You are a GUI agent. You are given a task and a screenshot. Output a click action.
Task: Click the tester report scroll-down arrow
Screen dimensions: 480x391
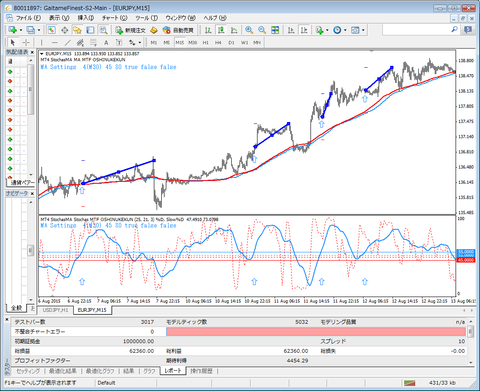(x=471, y=362)
